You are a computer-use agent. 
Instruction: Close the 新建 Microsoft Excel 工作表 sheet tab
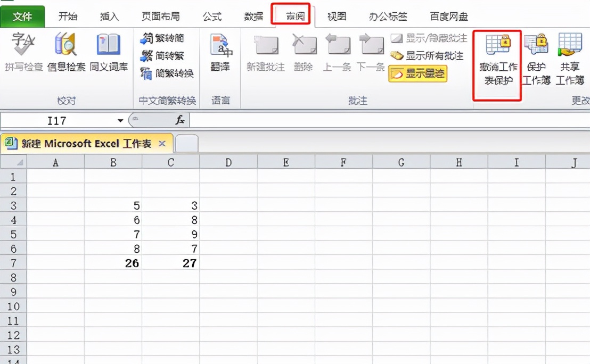(x=162, y=143)
